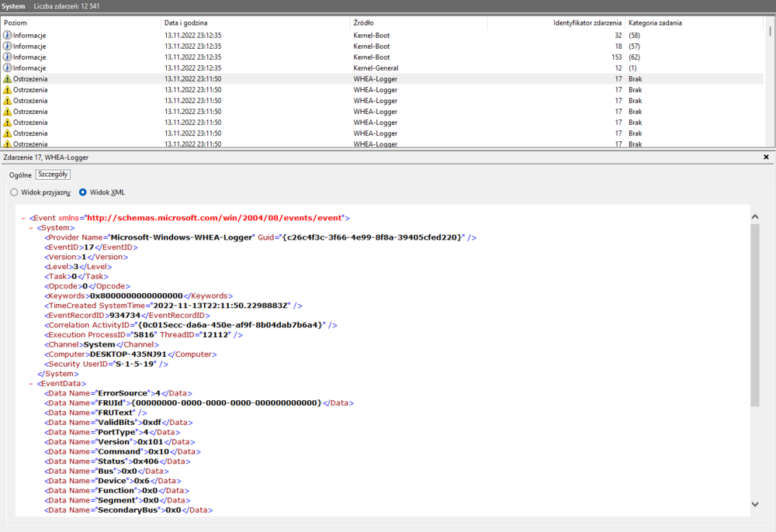Select the Widok XML radio button

click(x=83, y=192)
